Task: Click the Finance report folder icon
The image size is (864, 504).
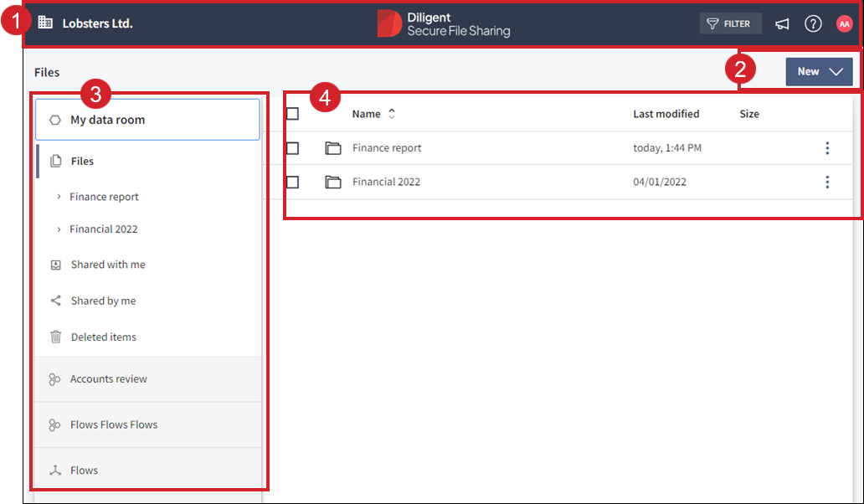Action: point(333,148)
